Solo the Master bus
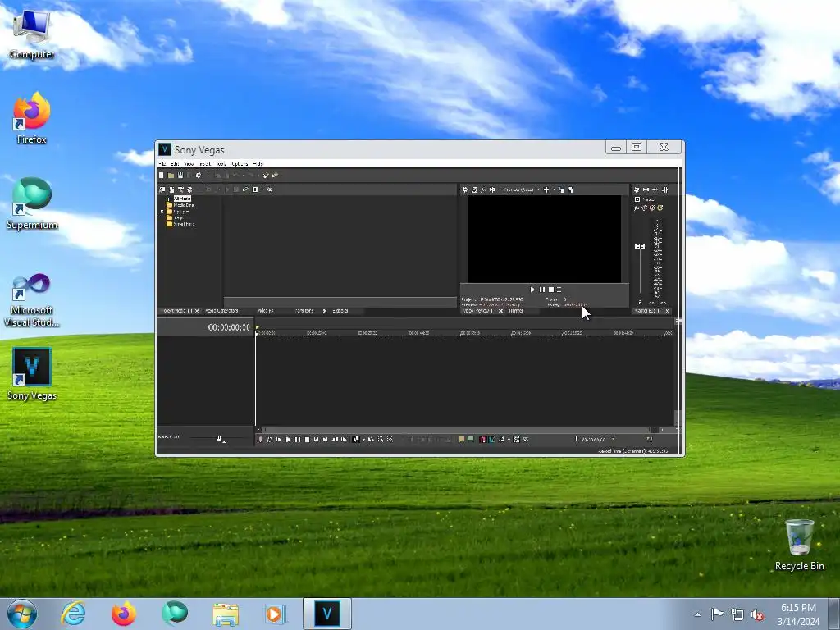 (660, 208)
